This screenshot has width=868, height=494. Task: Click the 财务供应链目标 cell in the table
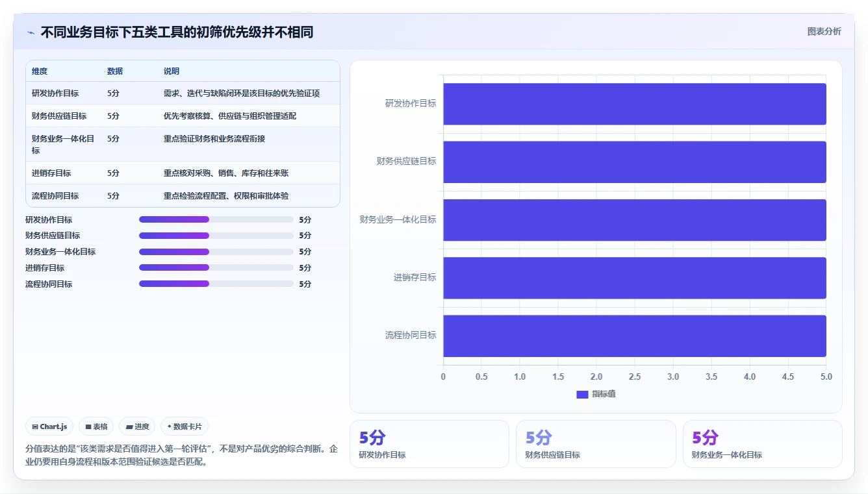59,116
